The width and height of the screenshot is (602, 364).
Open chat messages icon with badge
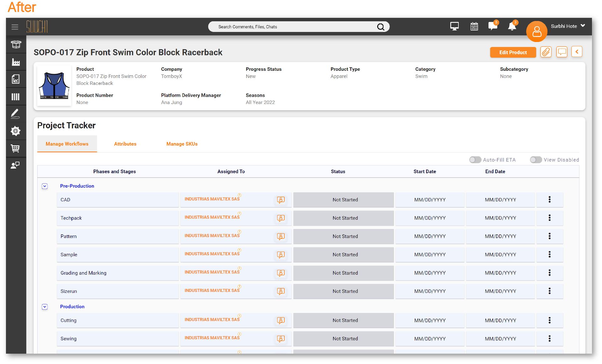(x=493, y=26)
